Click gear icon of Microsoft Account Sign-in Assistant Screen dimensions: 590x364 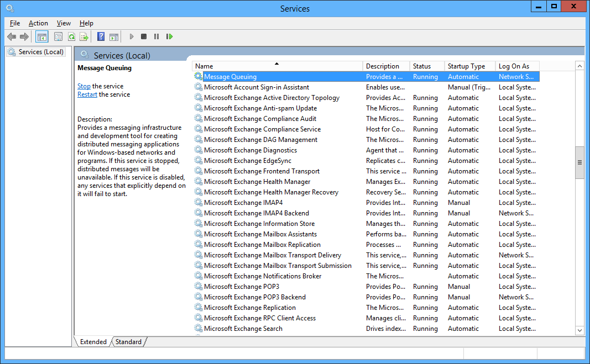click(199, 87)
